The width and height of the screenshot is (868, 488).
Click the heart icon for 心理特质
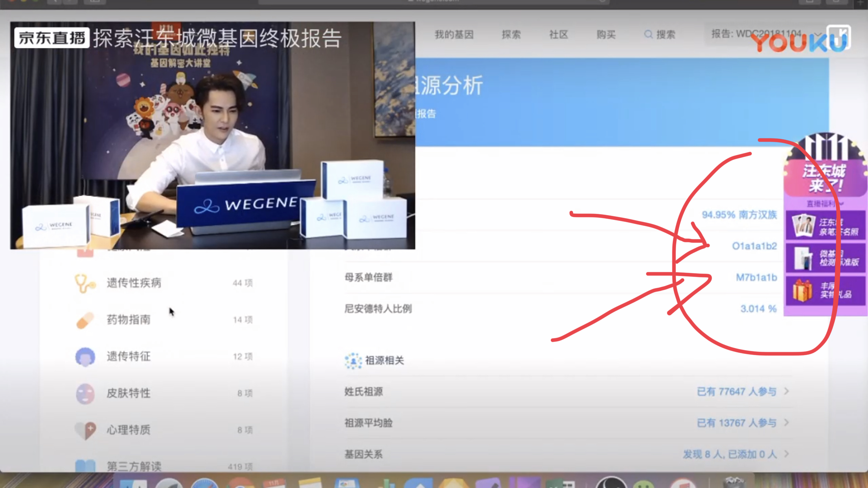tap(85, 430)
